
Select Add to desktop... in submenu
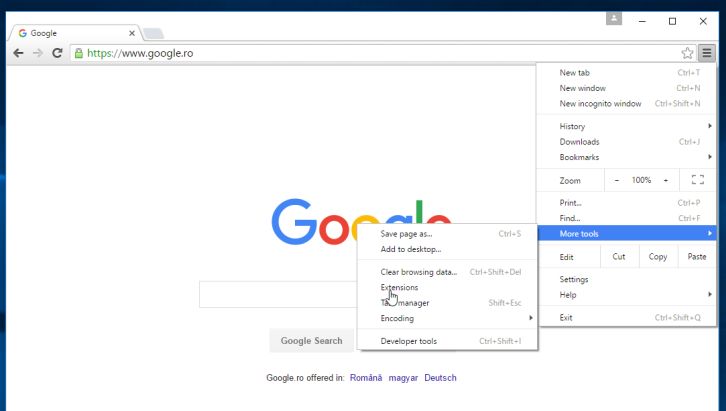click(x=447, y=249)
